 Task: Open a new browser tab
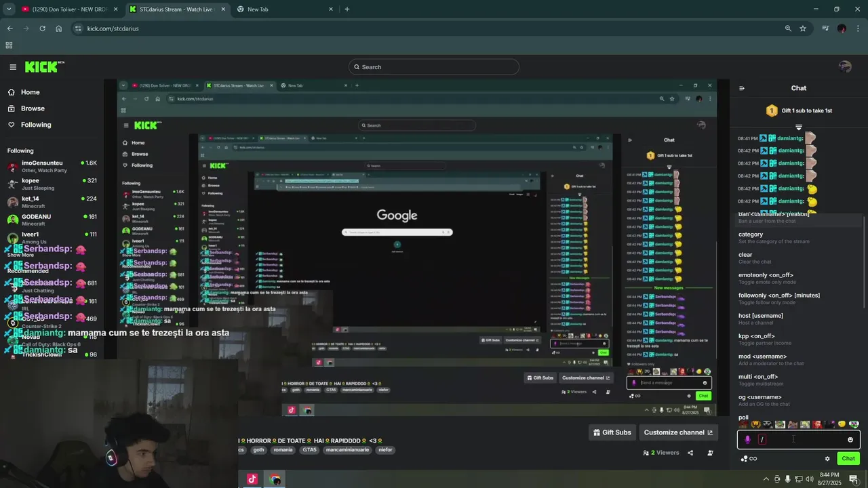(x=347, y=9)
